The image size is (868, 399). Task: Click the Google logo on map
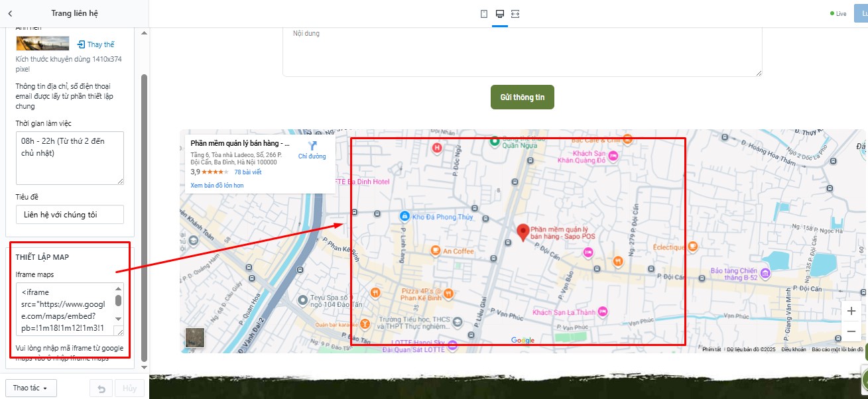tap(523, 340)
